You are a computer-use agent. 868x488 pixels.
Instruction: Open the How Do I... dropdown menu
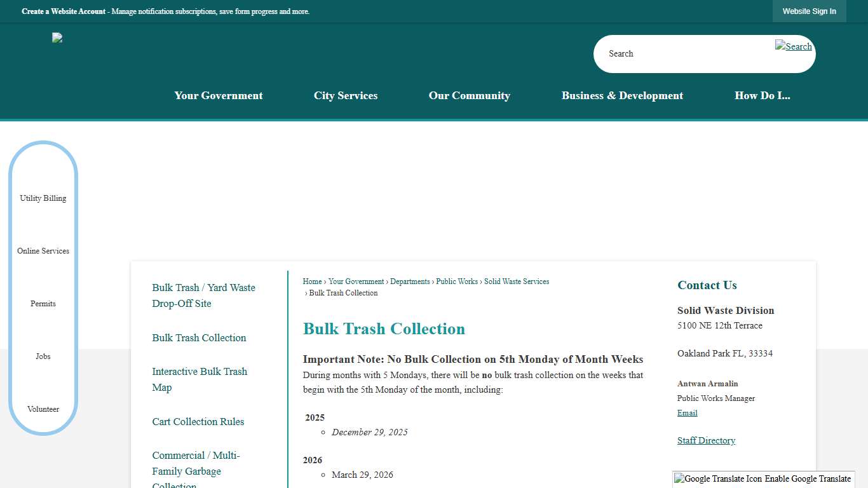[x=763, y=95]
